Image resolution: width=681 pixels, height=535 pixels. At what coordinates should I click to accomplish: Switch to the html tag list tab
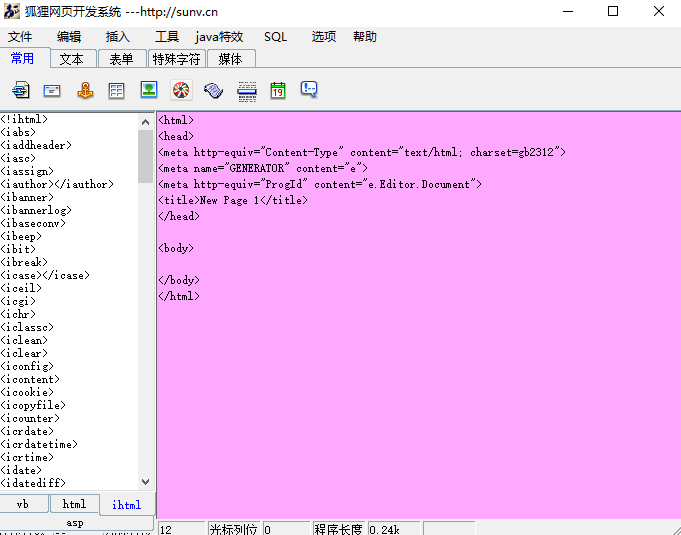pos(74,504)
